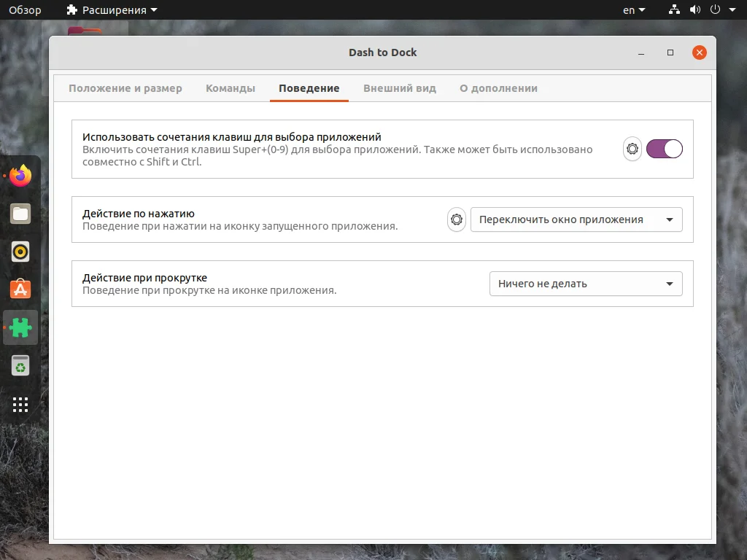Launch Rhythmbox music player from the dock
747x560 pixels.
(x=20, y=251)
